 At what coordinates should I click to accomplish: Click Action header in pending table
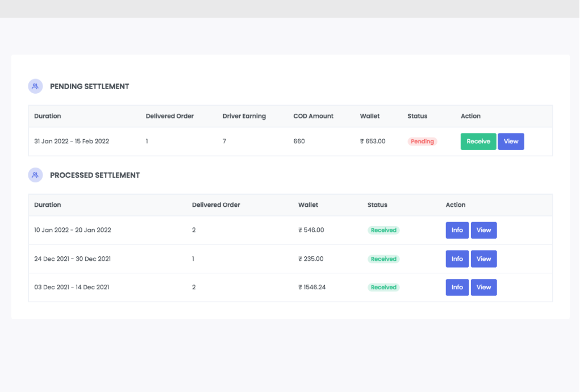point(470,116)
